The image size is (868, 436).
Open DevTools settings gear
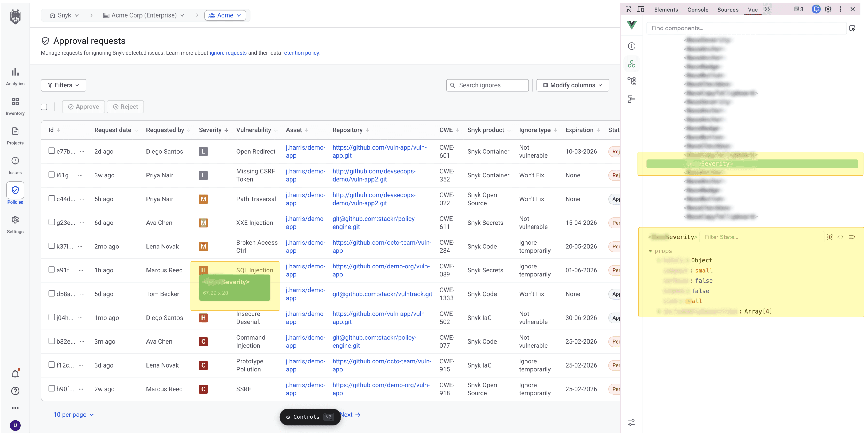pyautogui.click(x=828, y=10)
